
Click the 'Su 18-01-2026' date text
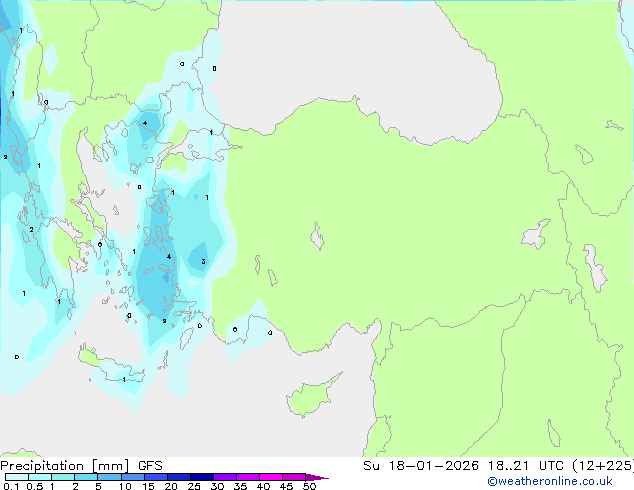(421, 466)
